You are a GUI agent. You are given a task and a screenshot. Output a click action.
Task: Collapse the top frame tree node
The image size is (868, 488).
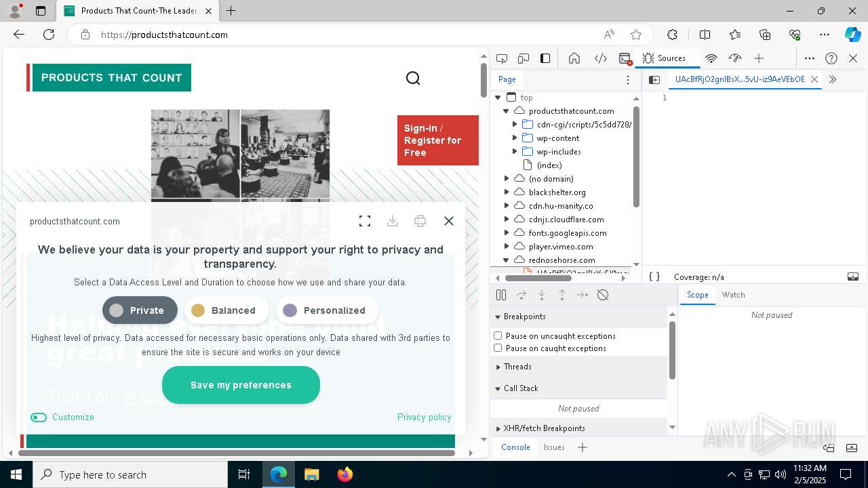(498, 98)
